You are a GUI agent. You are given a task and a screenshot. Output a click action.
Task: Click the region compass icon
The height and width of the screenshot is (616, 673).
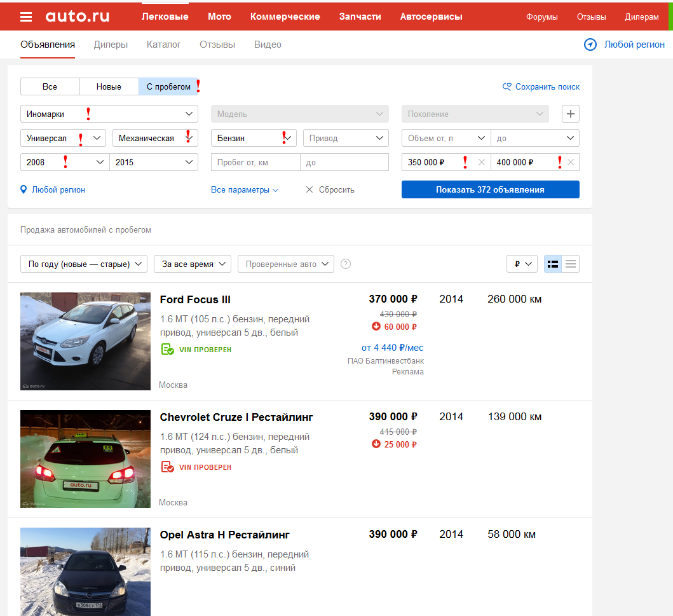(x=590, y=44)
